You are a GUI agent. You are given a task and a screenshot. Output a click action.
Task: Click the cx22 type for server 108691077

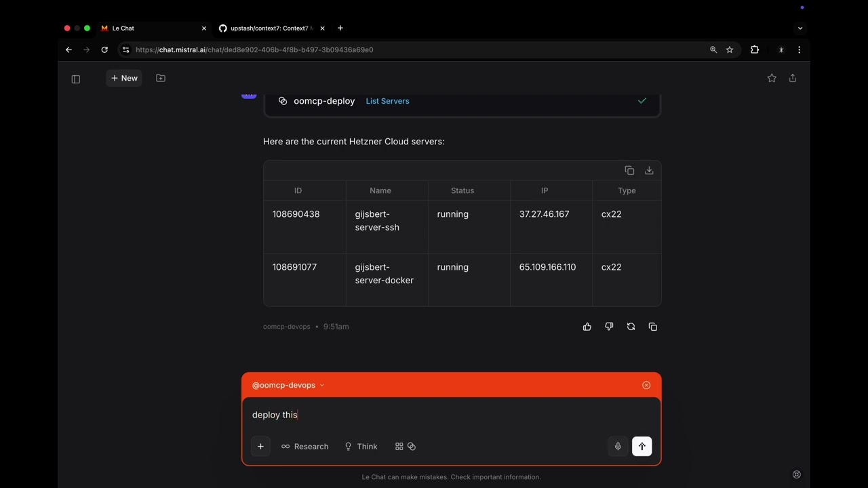pos(612,267)
